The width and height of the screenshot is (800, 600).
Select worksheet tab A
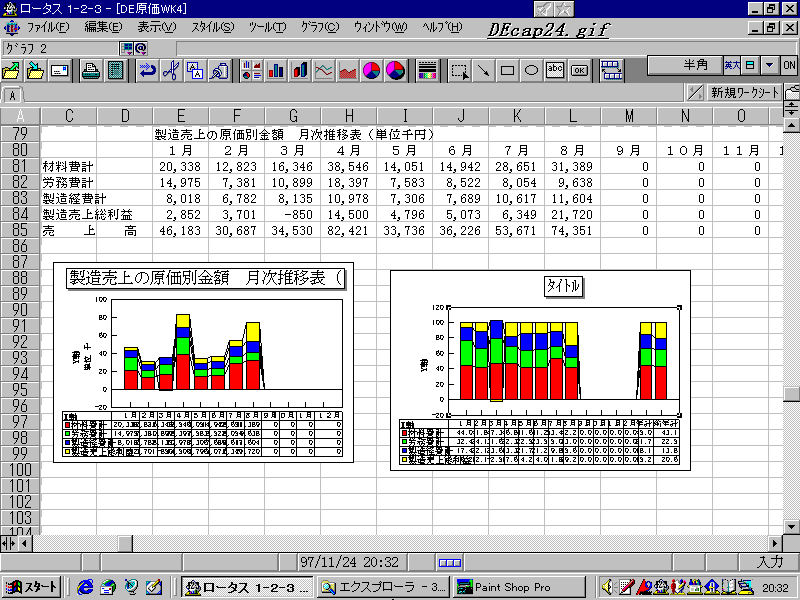(x=12, y=95)
